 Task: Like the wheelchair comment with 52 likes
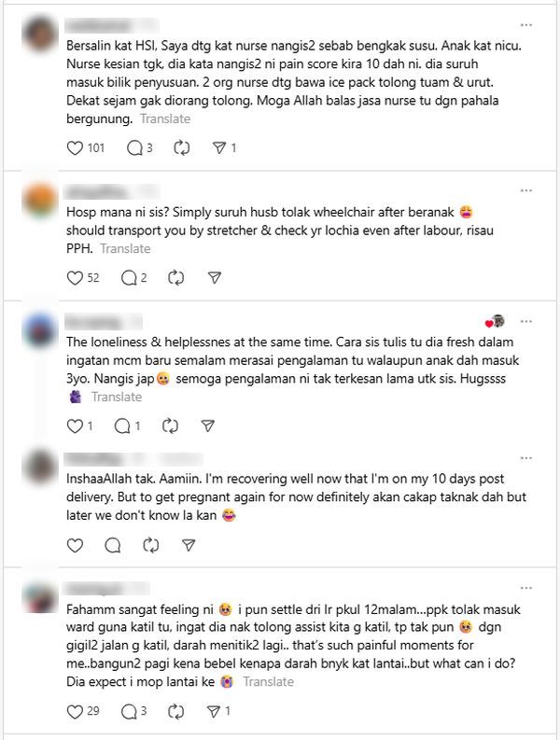pyautogui.click(x=75, y=278)
